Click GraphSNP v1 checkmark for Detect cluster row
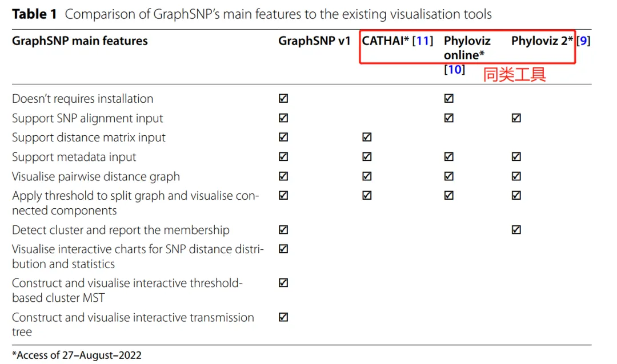This screenshot has height=364, width=617. pyautogui.click(x=283, y=229)
